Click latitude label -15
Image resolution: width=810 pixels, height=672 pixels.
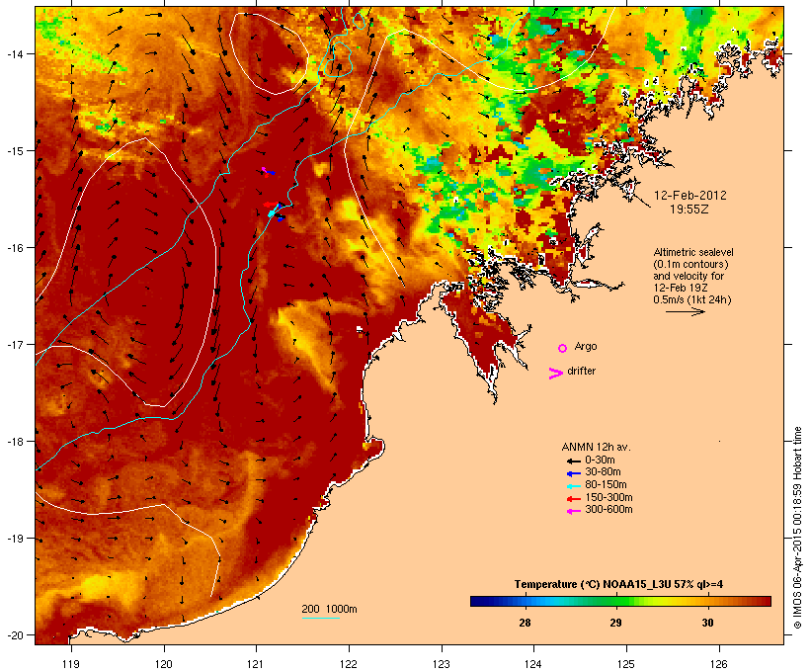click(14, 151)
